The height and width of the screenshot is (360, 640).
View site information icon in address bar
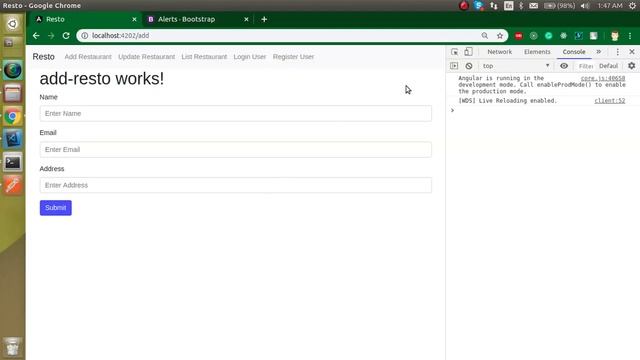point(84,36)
